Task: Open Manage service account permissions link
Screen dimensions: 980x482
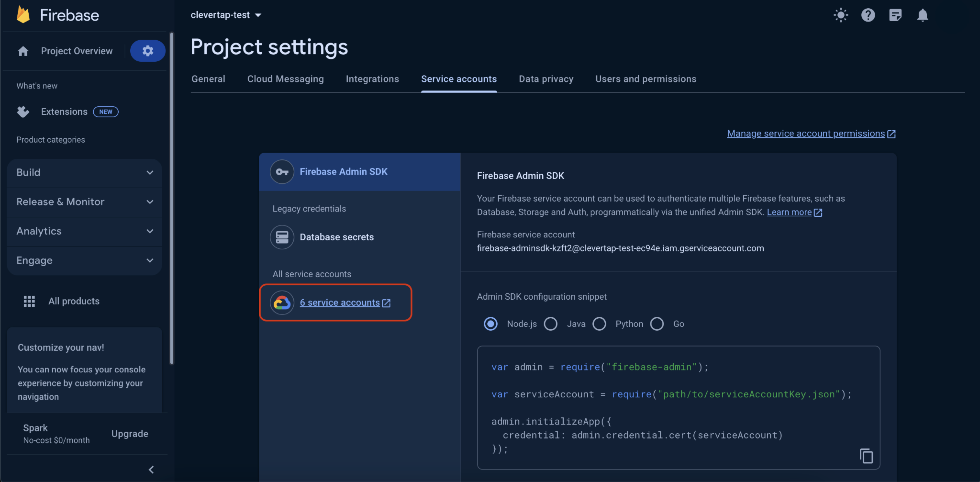Action: (806, 134)
